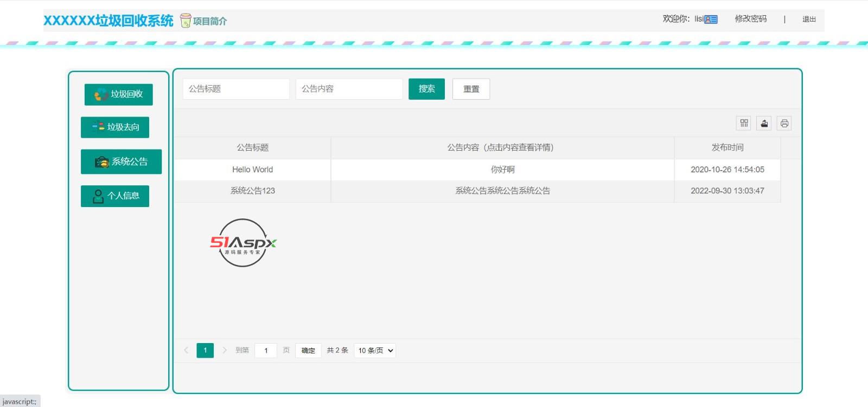
Task: Go to previous page arrow in pagination
Action: (186, 350)
